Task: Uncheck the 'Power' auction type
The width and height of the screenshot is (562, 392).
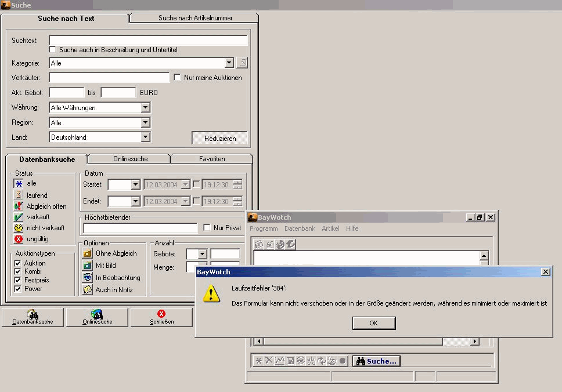Action: (17, 289)
